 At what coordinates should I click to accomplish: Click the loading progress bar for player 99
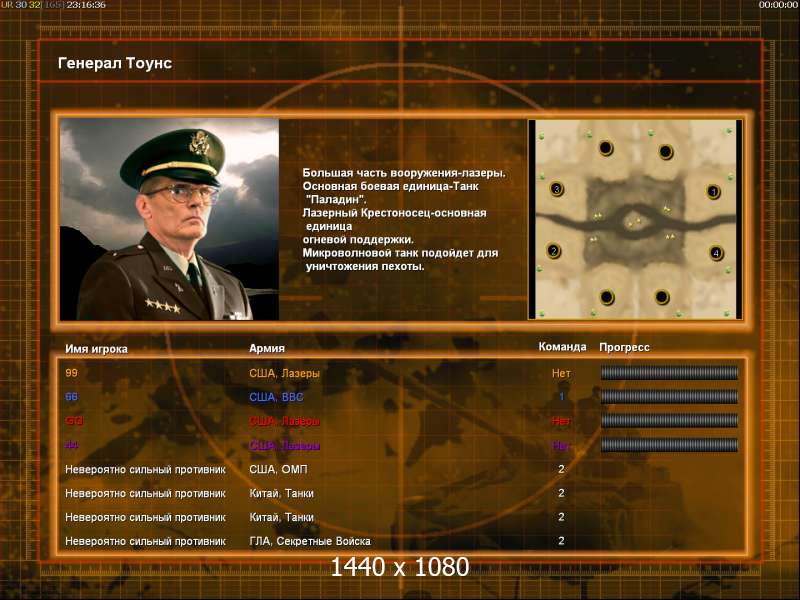[669, 373]
